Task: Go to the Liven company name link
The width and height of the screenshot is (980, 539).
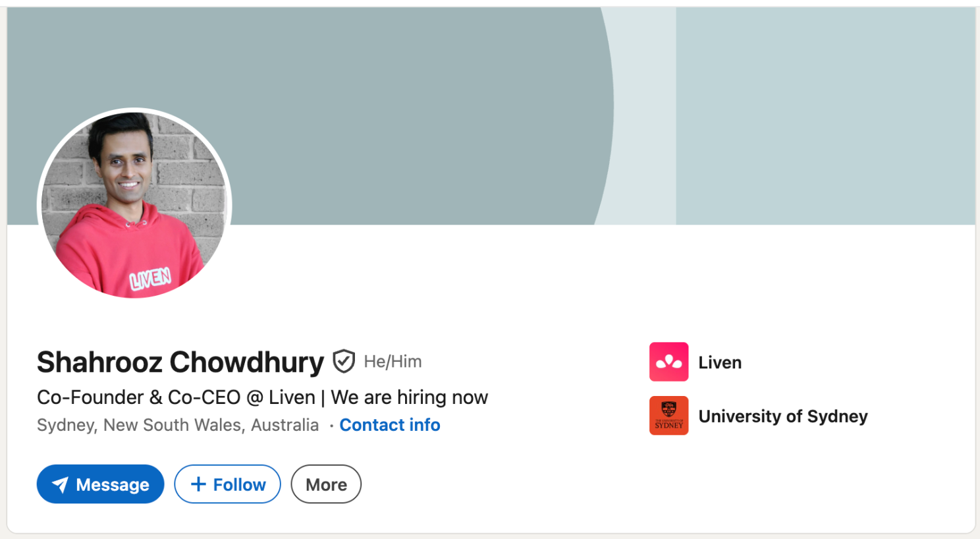Action: (x=720, y=362)
